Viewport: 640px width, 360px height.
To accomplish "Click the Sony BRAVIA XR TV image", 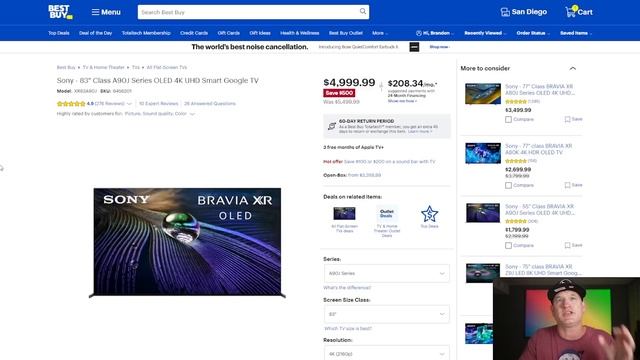I will (187, 242).
